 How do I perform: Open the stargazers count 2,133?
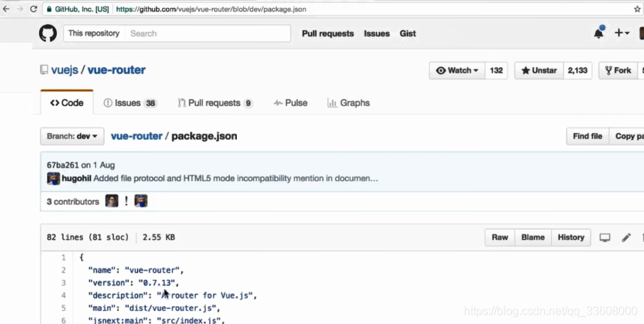click(x=577, y=70)
